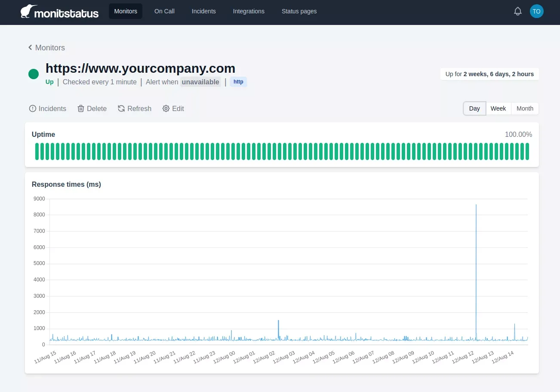The height and width of the screenshot is (392, 560).
Task: Click the http tag badge
Action: point(238,82)
